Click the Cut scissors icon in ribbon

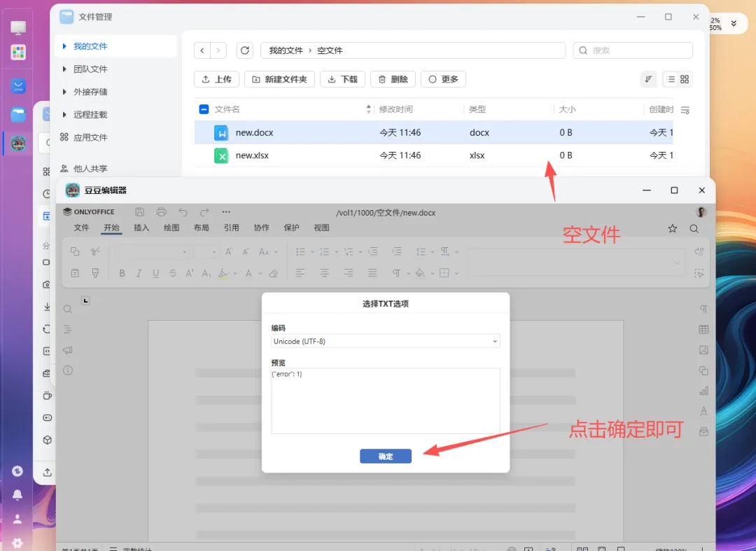coord(95,251)
